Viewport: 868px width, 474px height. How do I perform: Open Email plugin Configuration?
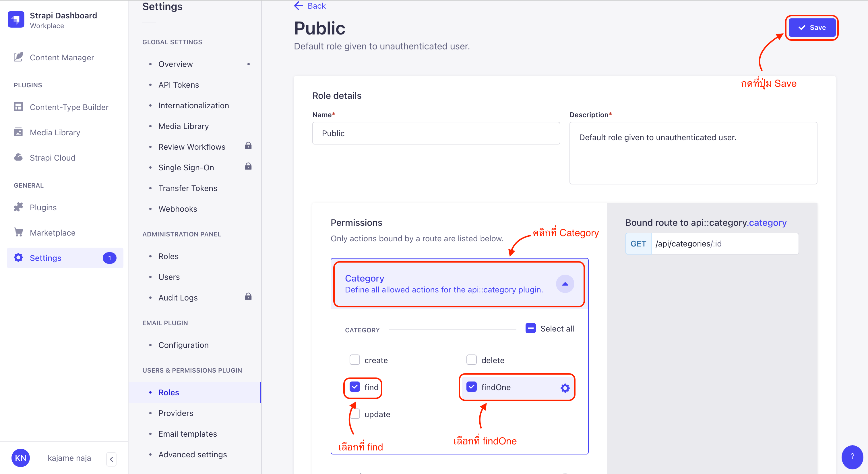tap(183, 345)
